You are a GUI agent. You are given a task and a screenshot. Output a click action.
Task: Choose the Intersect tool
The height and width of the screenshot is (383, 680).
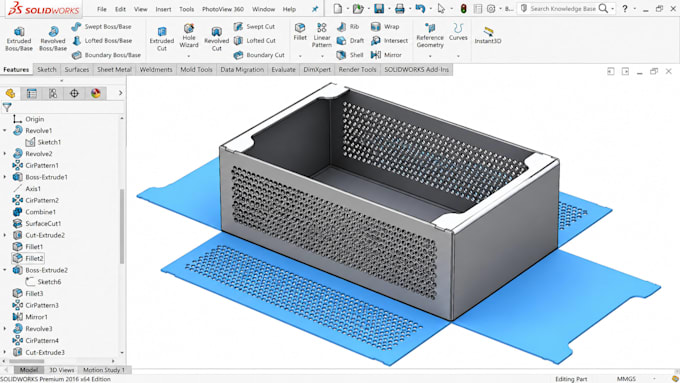[x=389, y=40]
